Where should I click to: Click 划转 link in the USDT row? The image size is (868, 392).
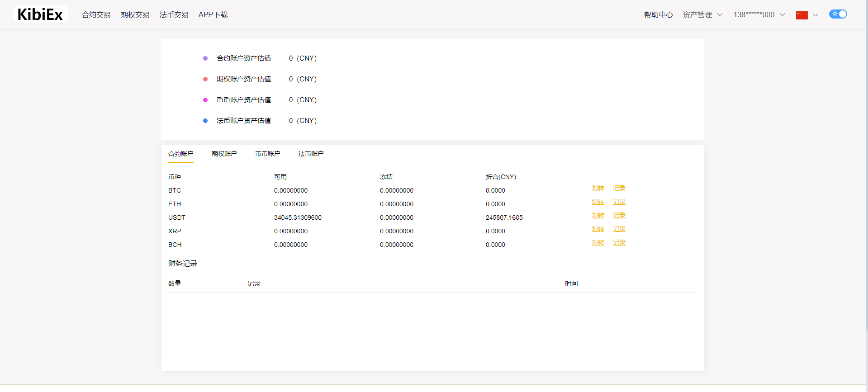coord(598,215)
